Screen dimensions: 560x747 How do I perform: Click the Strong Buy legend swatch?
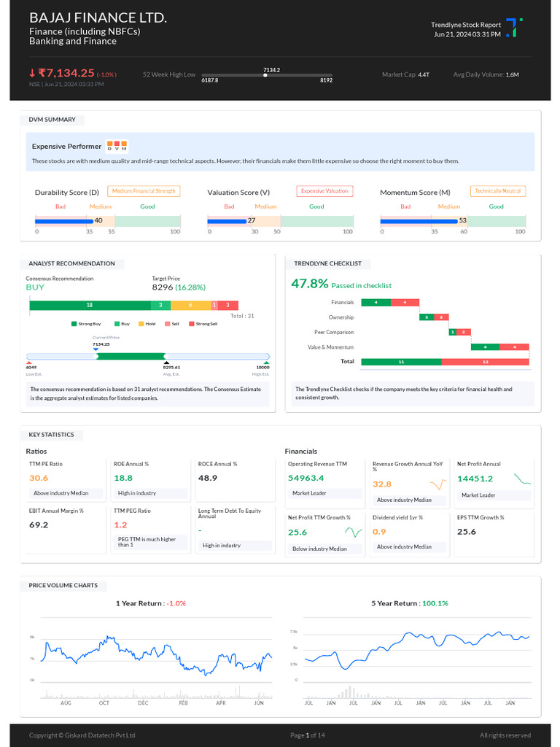click(74, 323)
